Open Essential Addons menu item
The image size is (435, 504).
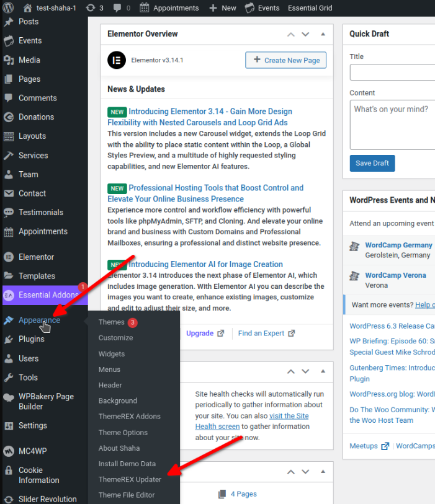click(x=45, y=294)
